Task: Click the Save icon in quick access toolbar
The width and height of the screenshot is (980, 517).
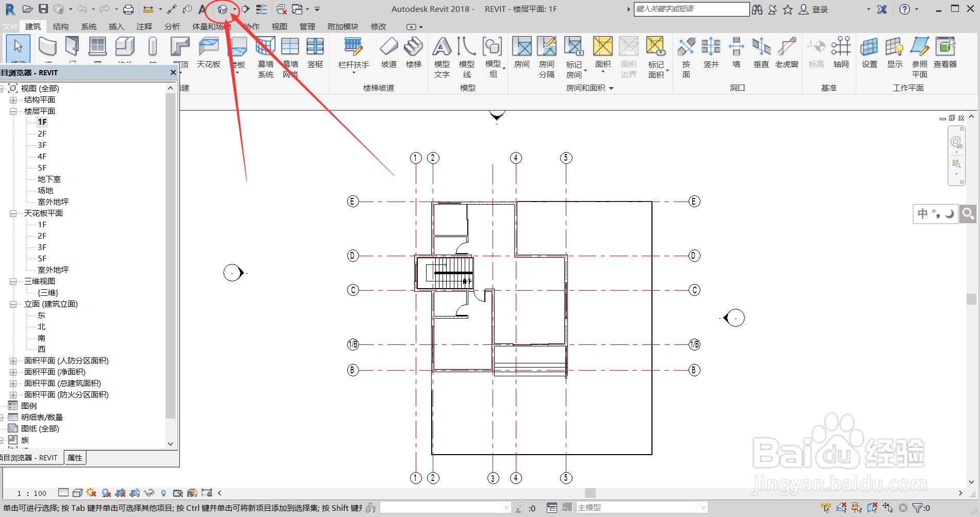Action: (43, 9)
